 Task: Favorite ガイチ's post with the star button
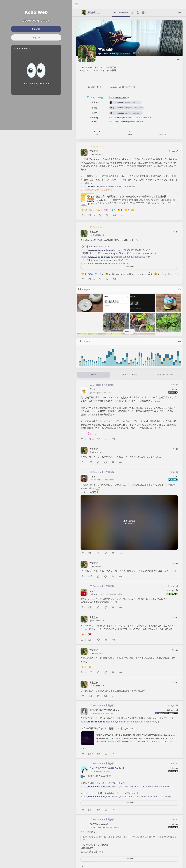(x=98, y=439)
